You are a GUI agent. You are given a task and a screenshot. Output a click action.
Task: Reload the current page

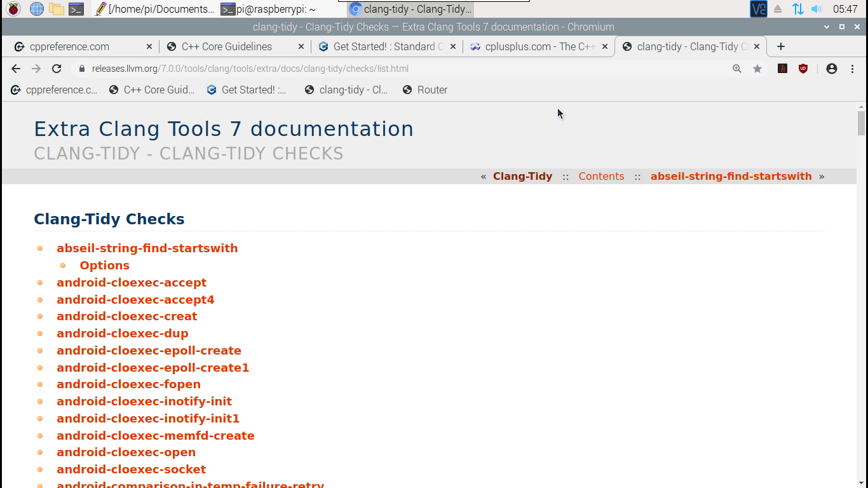pyautogui.click(x=57, y=69)
